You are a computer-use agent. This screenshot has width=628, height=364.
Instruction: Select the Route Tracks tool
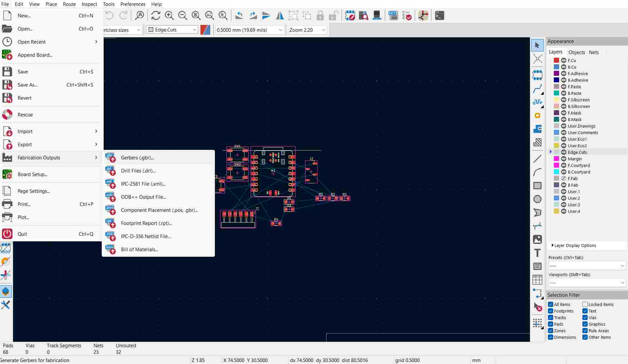tap(538, 89)
